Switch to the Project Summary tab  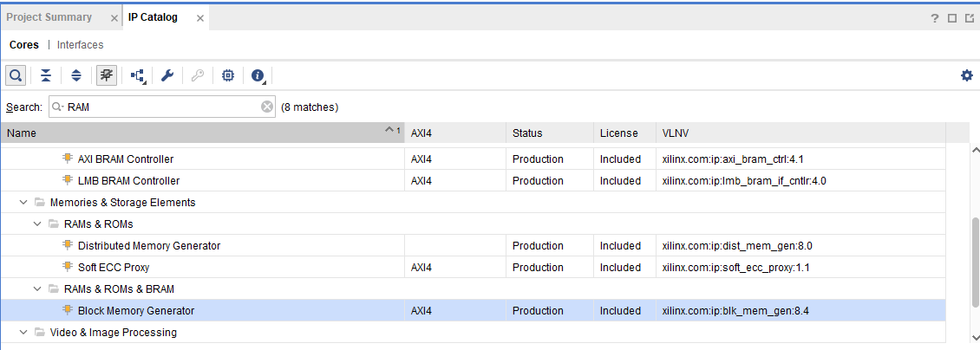49,17
